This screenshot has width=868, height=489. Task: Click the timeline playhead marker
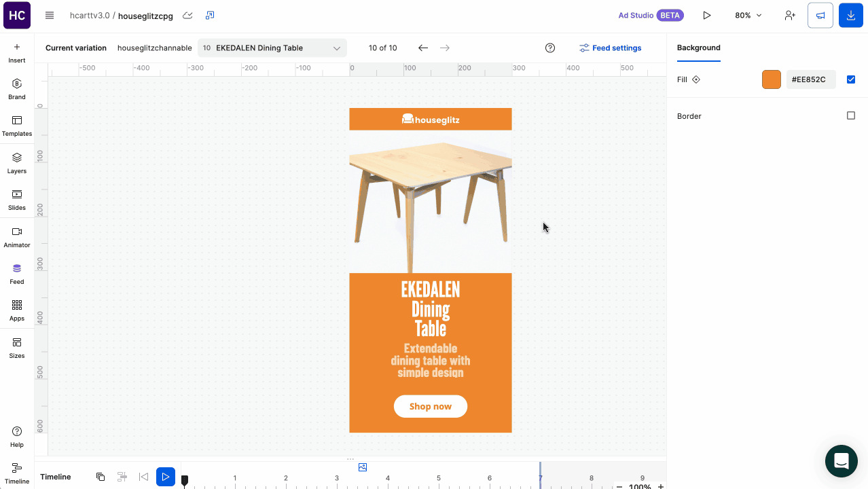(184, 480)
